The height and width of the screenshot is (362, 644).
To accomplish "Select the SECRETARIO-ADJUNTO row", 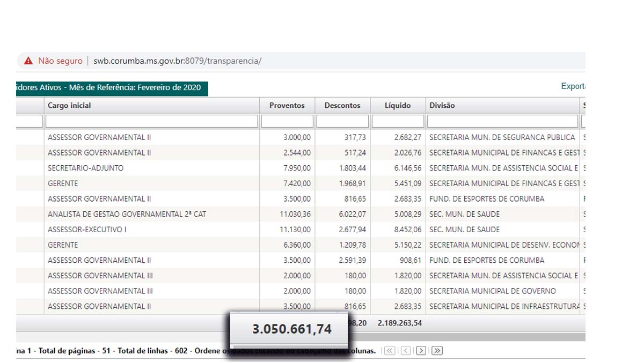I will coord(301,168).
